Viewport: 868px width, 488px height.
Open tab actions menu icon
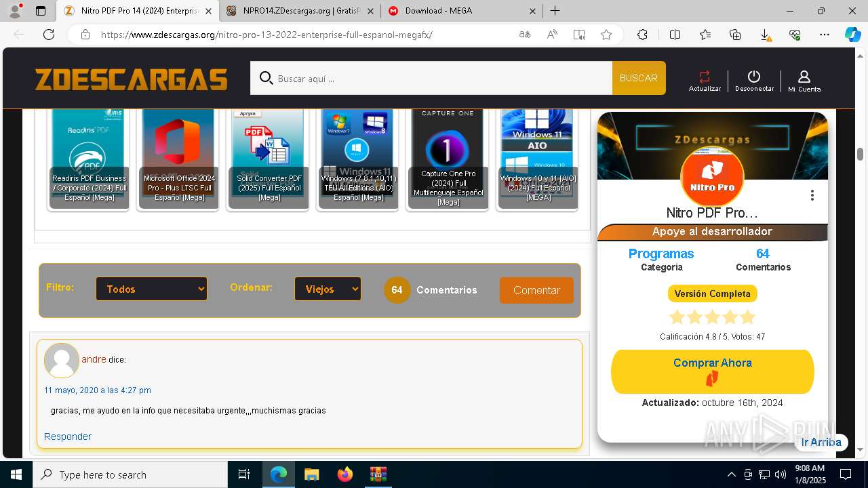[41, 11]
